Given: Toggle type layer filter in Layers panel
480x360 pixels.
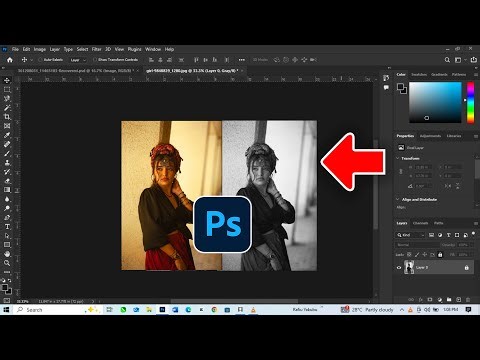Looking at the screenshot, I should click(449, 235).
